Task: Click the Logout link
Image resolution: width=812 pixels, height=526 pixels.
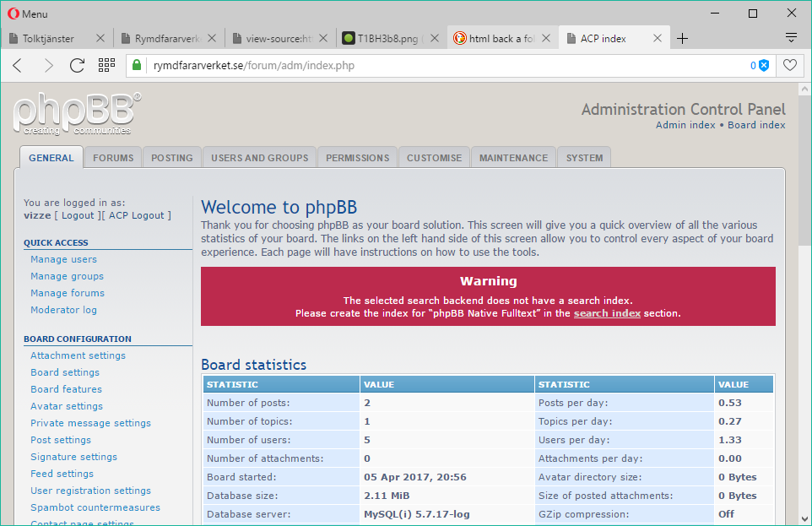Action: pos(78,215)
